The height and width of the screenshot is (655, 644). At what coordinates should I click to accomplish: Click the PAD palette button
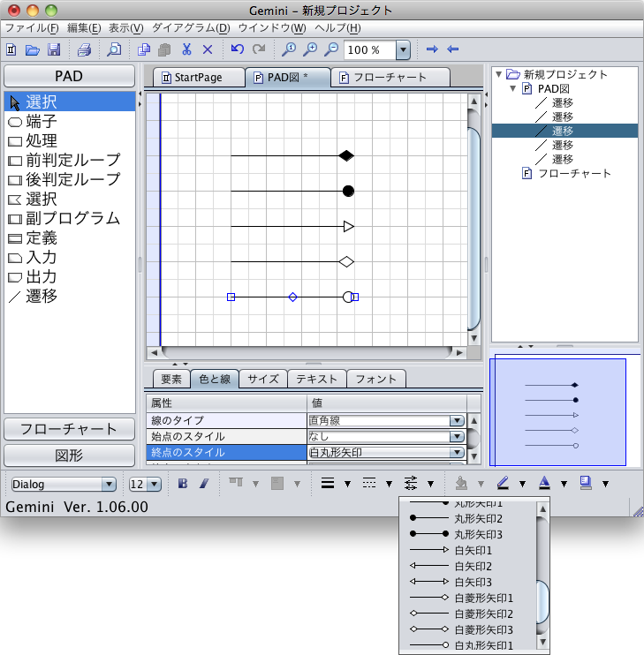pyautogui.click(x=70, y=76)
